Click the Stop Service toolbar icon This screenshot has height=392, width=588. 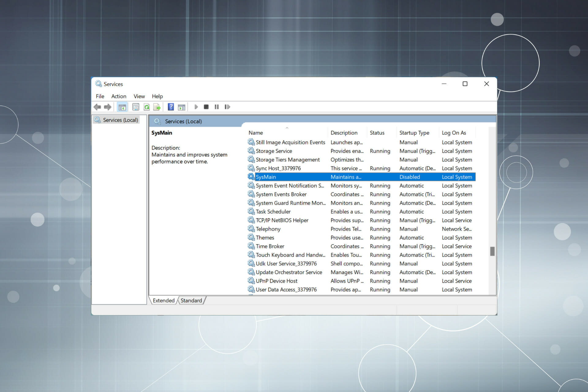(206, 107)
